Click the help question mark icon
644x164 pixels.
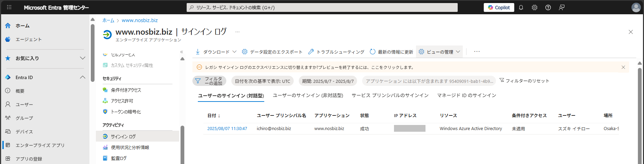[x=548, y=7]
